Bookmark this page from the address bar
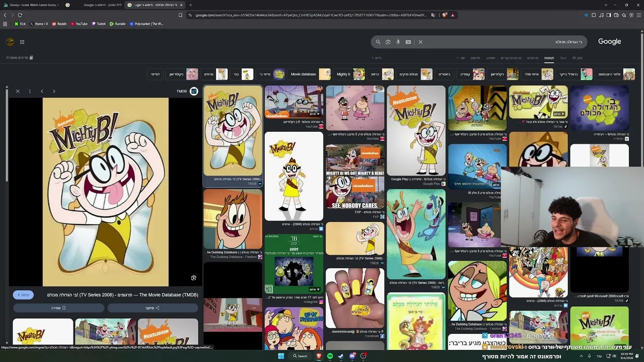 click(x=181, y=15)
